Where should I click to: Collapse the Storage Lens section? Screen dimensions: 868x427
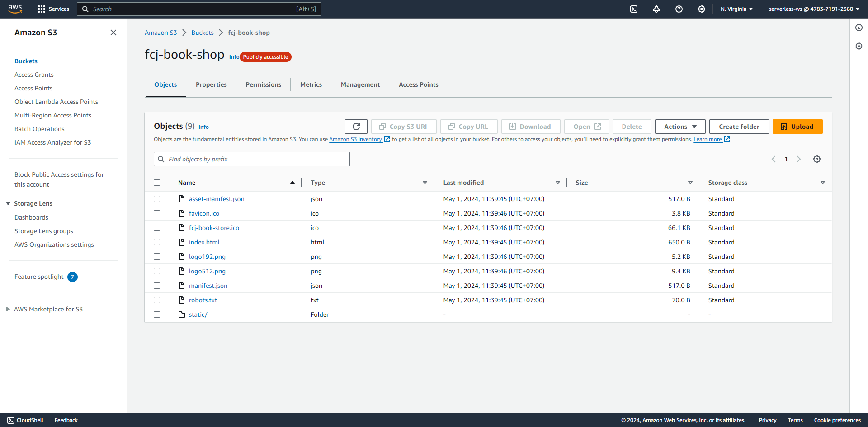[x=8, y=203]
